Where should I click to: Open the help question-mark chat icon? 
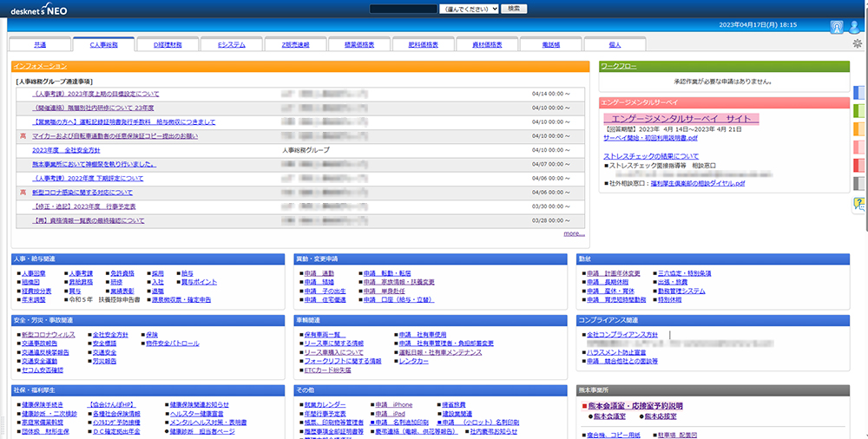pyautogui.click(x=859, y=204)
